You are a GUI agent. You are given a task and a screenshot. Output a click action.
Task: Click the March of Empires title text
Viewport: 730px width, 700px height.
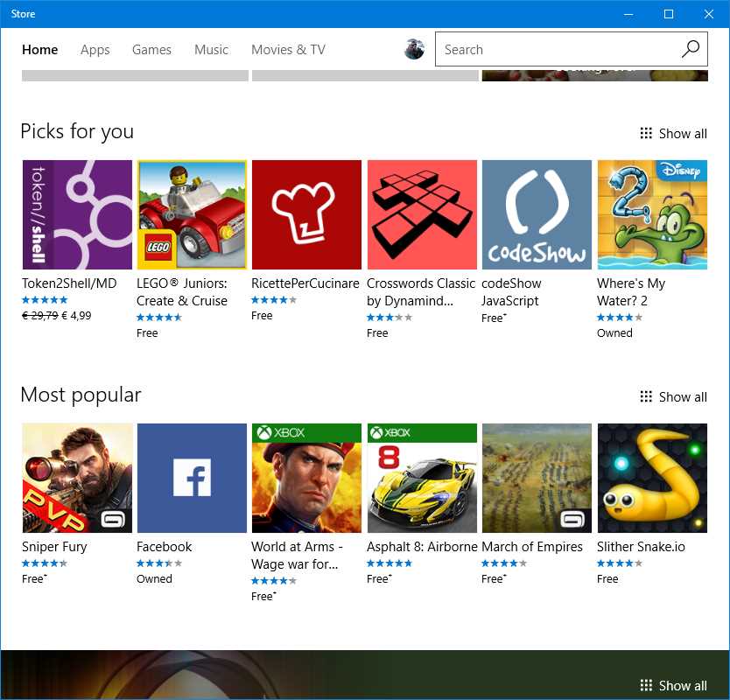(x=532, y=546)
